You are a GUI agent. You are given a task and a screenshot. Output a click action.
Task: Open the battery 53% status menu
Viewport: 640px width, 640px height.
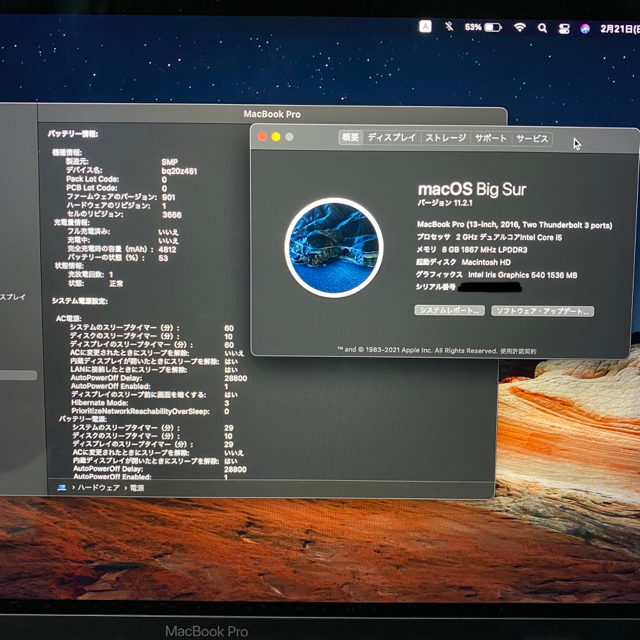click(483, 27)
